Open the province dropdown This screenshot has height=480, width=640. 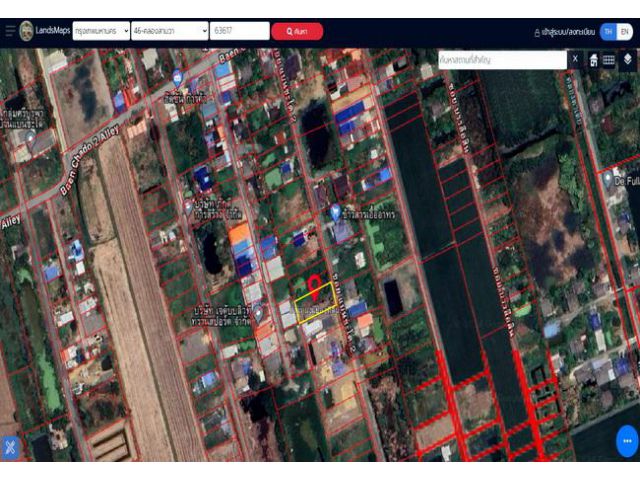(x=101, y=31)
